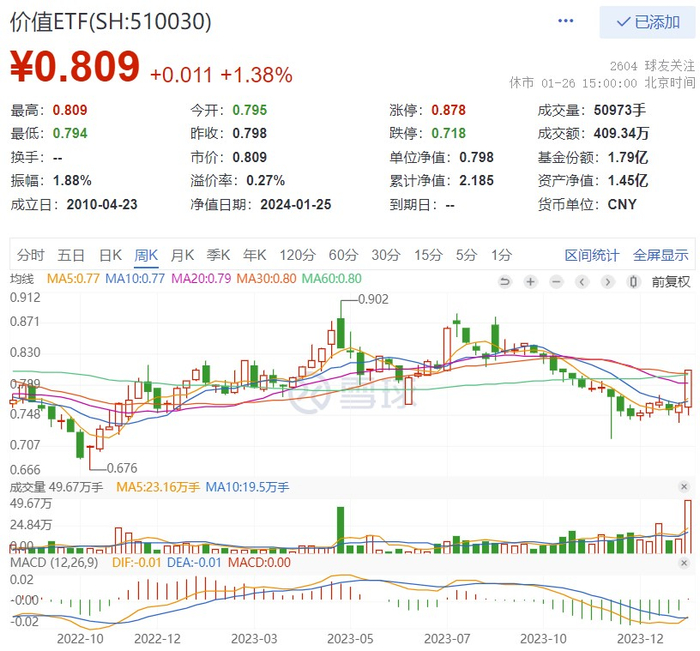This screenshot has width=700, height=651.
Task: Show the 年K chart tab
Action: pyautogui.click(x=254, y=255)
